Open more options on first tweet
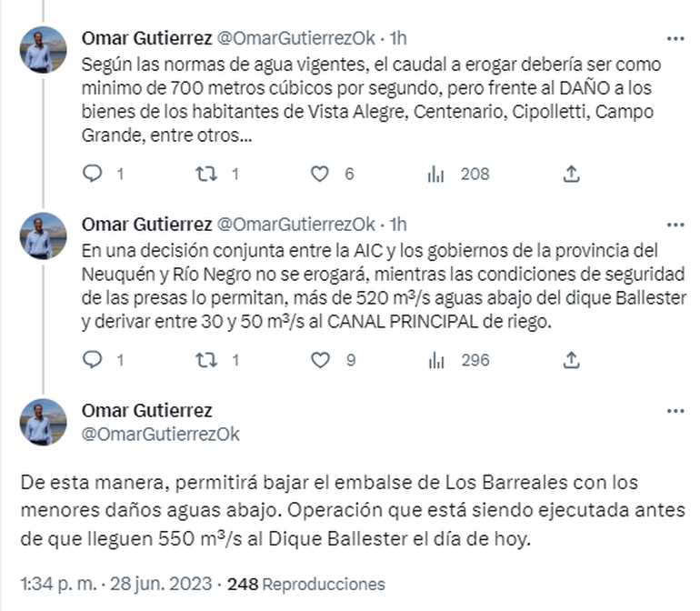The height and width of the screenshot is (611, 700). [x=675, y=39]
